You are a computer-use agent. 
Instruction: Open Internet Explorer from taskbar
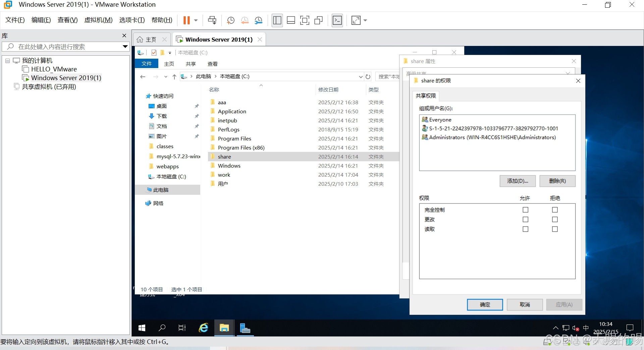coord(204,328)
